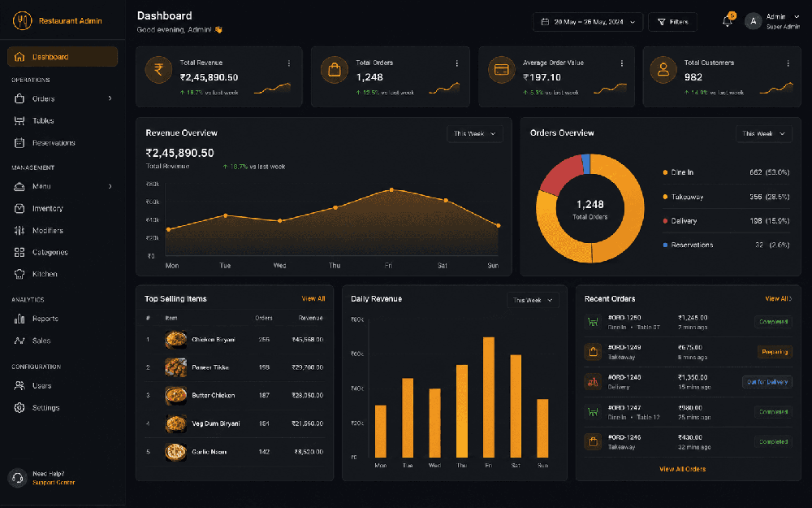This screenshot has width=812, height=508.
Task: Click the Categories grid icon in sidebar
Action: coord(19,252)
